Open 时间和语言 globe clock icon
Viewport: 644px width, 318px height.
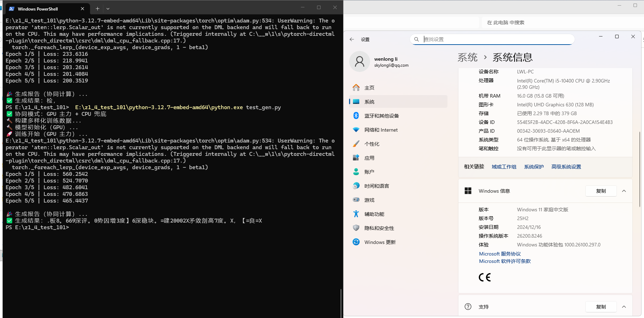[356, 186]
